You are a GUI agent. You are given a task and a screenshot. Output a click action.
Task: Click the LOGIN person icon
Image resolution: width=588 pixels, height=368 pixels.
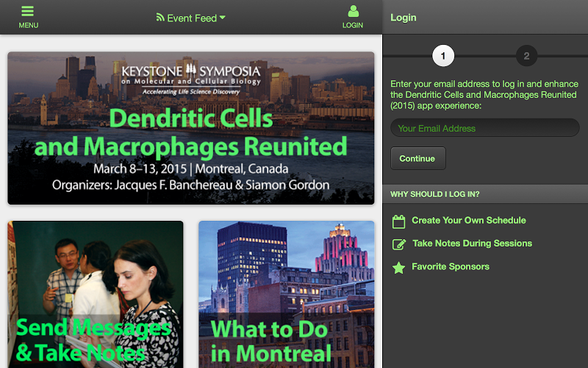coord(353,11)
